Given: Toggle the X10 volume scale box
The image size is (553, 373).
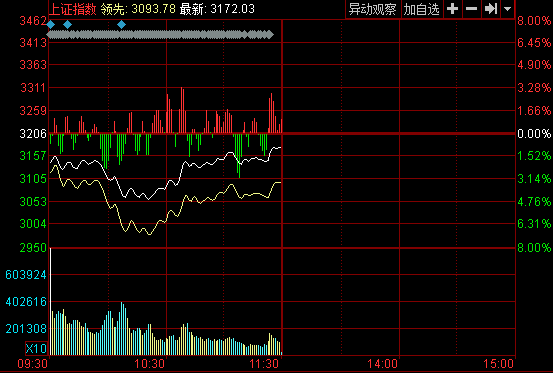Looking at the screenshot, I should click(36, 348).
